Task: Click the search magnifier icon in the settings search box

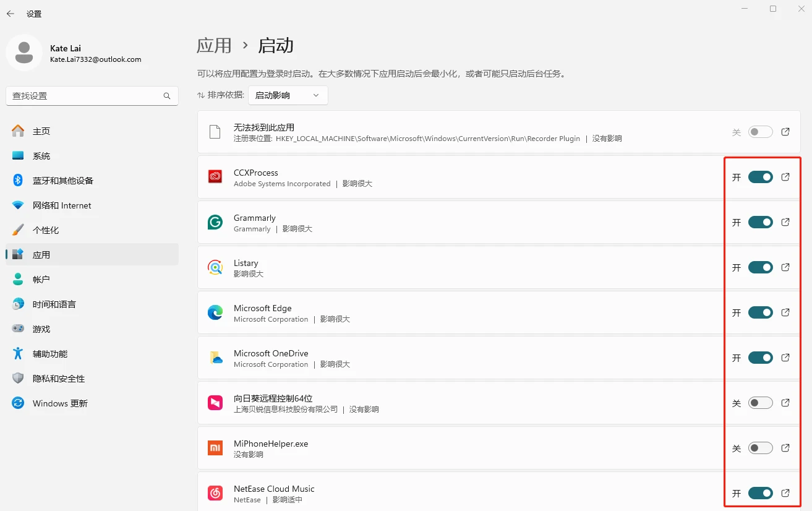Action: pos(167,96)
